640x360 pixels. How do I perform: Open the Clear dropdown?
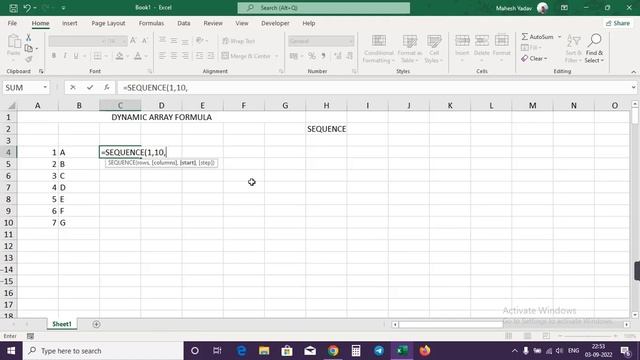pyautogui.click(x=534, y=58)
